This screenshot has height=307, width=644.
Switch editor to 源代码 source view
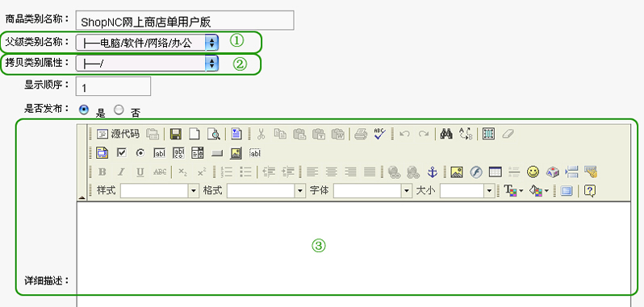click(x=118, y=134)
